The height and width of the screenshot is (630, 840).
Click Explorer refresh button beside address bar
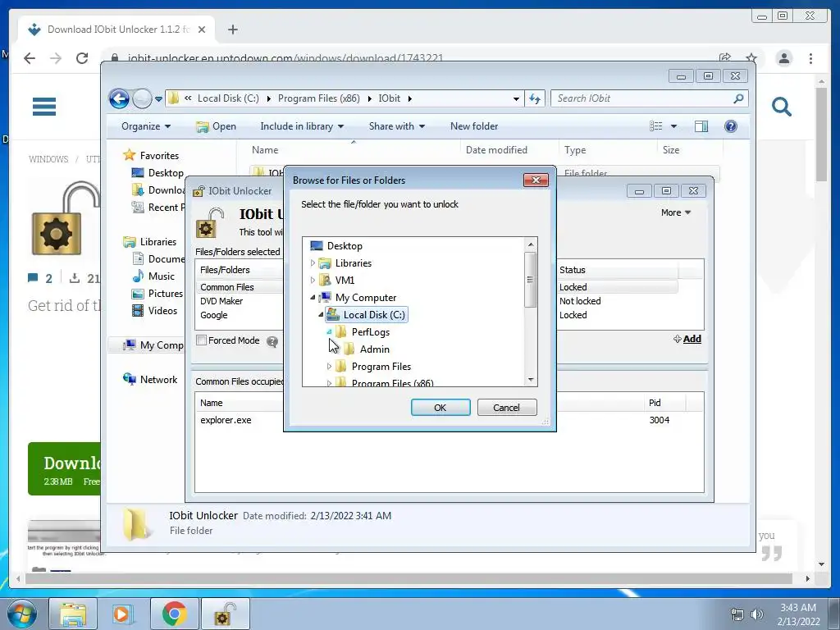point(535,98)
